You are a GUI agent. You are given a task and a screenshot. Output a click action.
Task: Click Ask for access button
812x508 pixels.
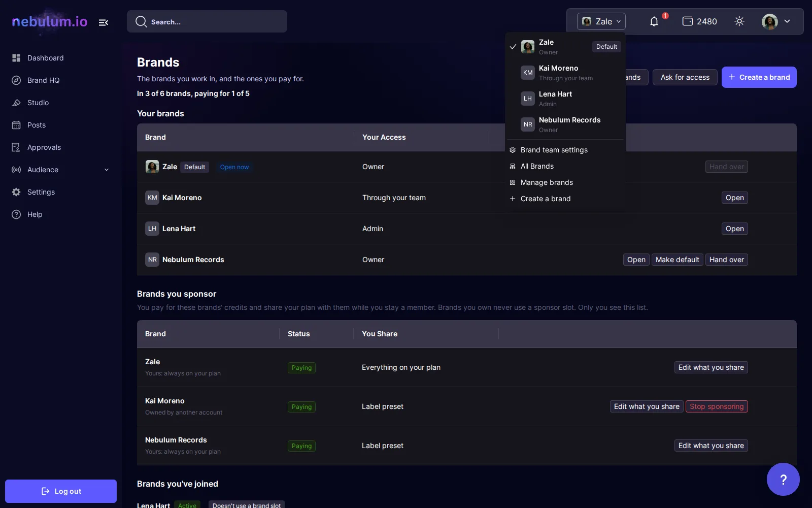(x=685, y=77)
